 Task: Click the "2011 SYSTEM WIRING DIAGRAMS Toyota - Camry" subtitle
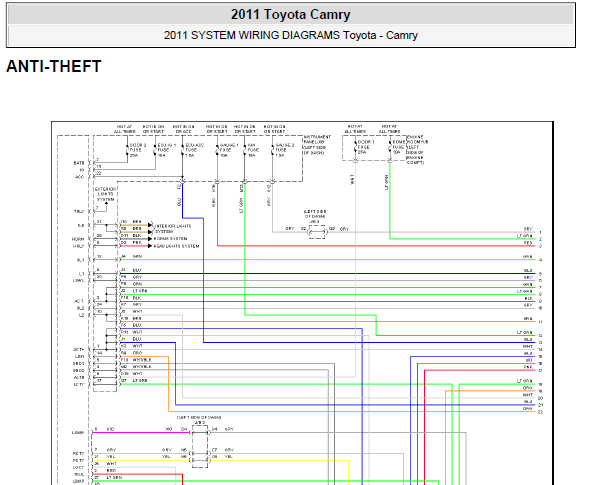point(290,35)
